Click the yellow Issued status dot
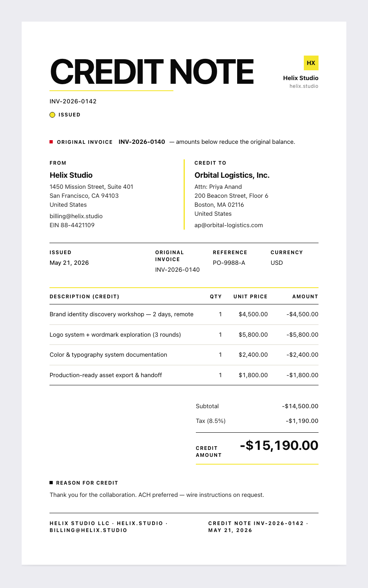 [x=52, y=115]
